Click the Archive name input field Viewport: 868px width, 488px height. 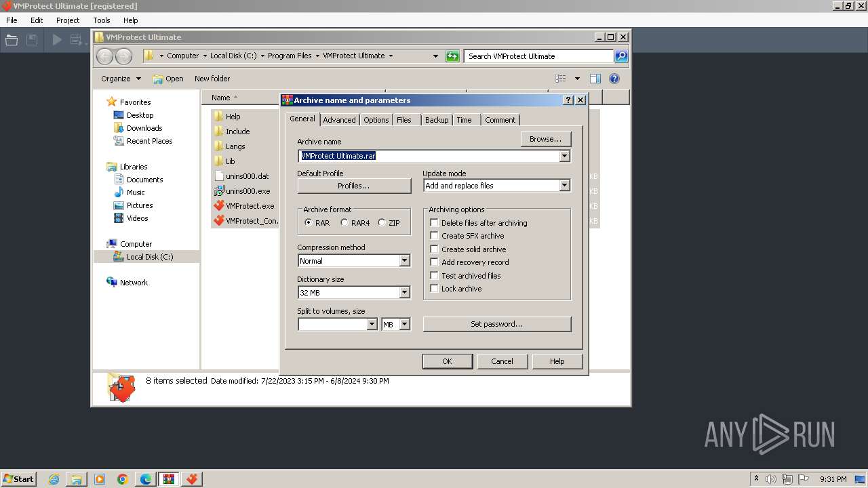coord(429,156)
